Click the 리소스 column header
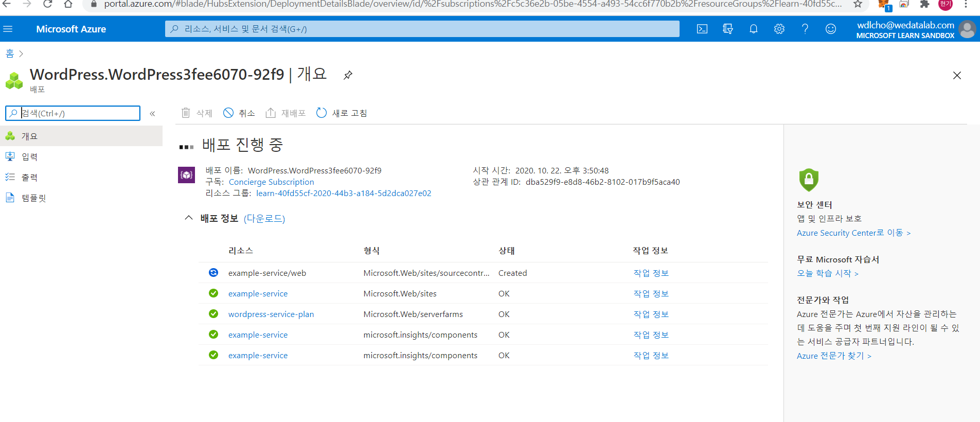 point(241,251)
